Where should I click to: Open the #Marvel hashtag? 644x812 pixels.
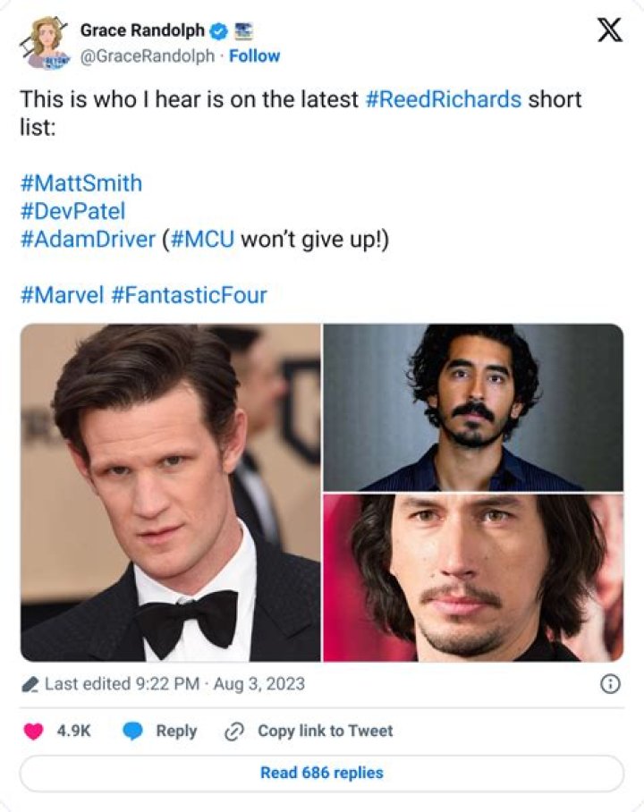[62, 295]
